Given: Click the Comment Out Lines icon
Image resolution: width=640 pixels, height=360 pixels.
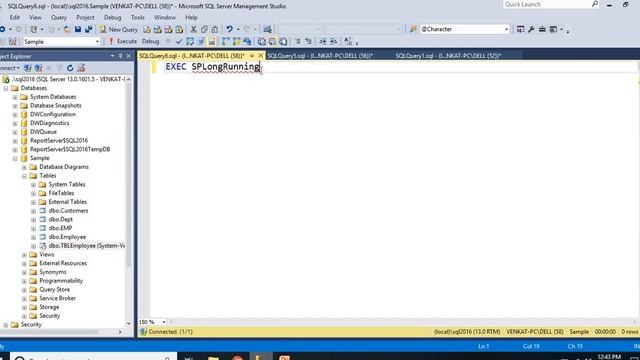Looking at the screenshot, I should point(298,41).
